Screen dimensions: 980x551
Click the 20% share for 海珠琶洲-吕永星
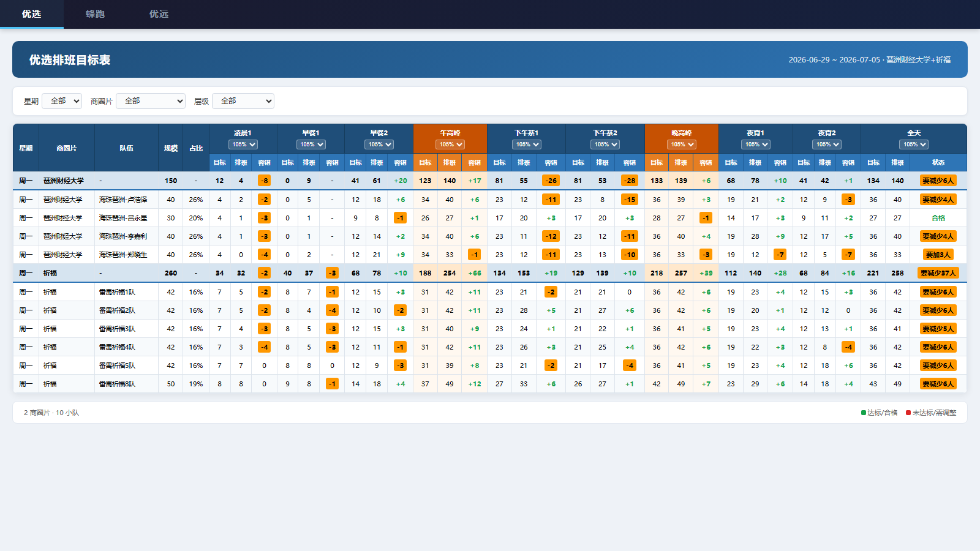click(196, 218)
